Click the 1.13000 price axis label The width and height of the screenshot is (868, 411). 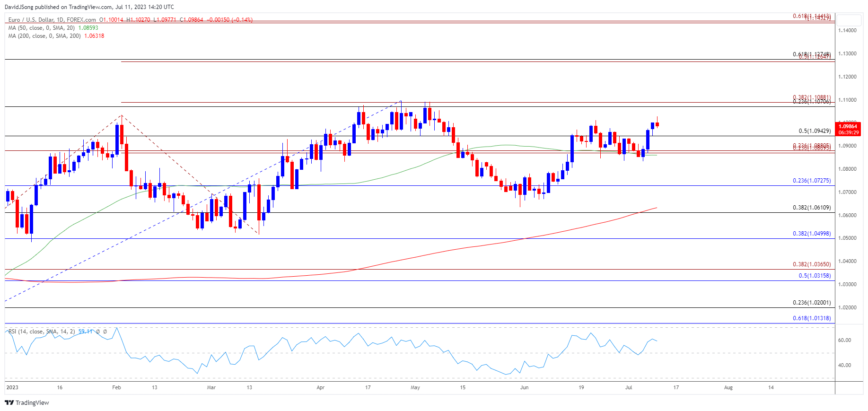[847, 53]
